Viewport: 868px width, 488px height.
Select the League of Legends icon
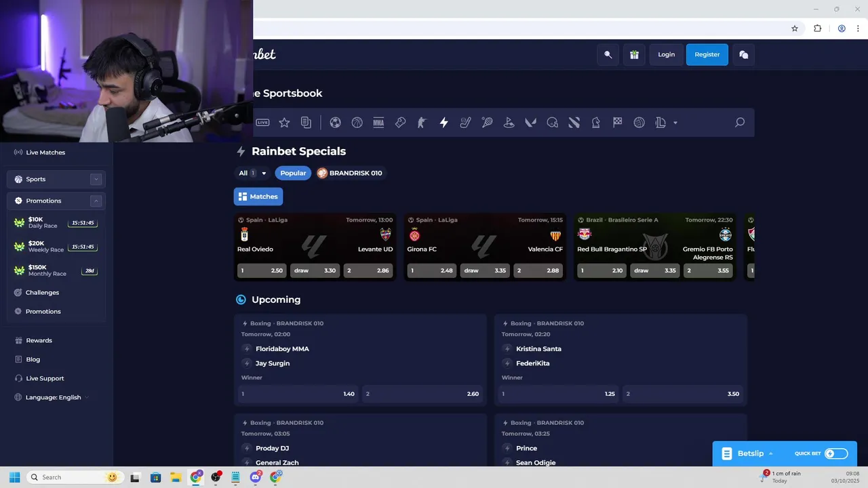point(660,123)
